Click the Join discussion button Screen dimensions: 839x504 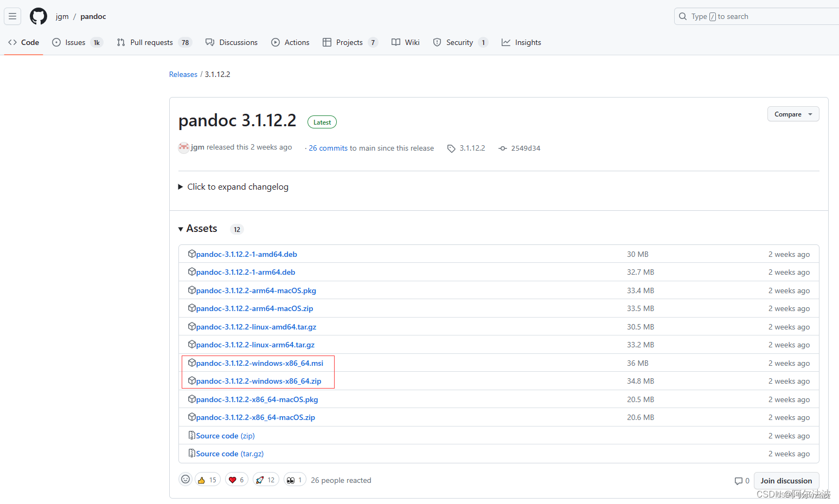(786, 481)
